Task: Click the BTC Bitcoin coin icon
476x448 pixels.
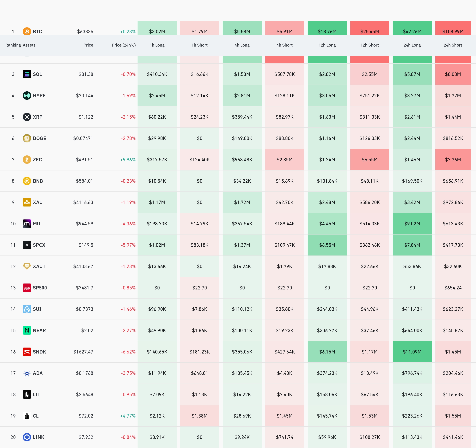Action: [x=27, y=31]
